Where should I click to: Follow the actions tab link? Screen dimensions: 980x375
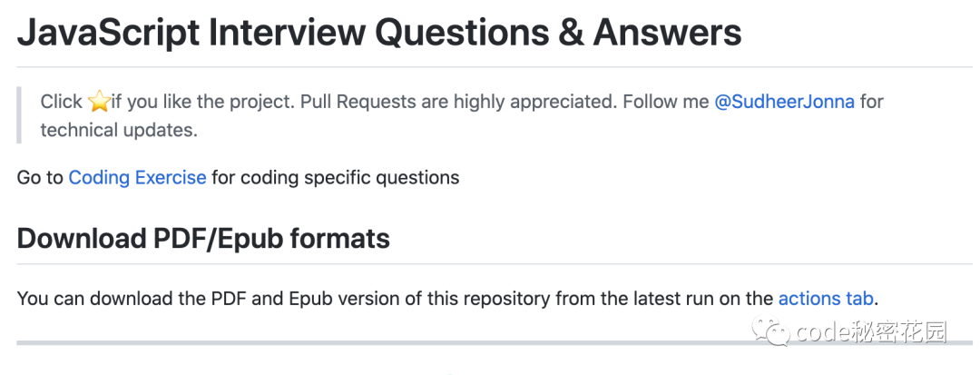tap(826, 298)
